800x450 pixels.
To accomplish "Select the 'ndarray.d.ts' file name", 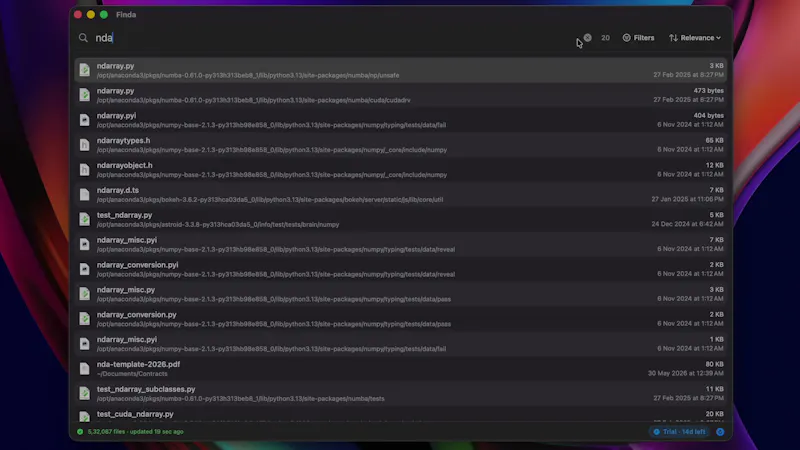I will point(117,190).
